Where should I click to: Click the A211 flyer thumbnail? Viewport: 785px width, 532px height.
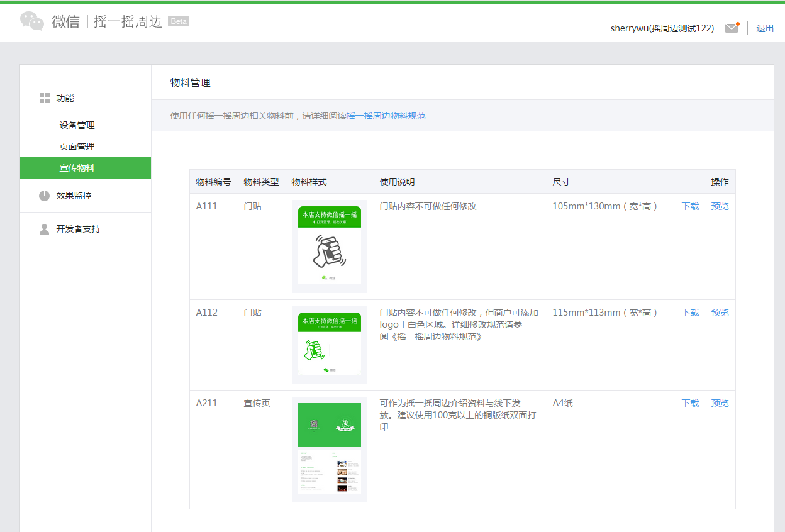(x=330, y=449)
